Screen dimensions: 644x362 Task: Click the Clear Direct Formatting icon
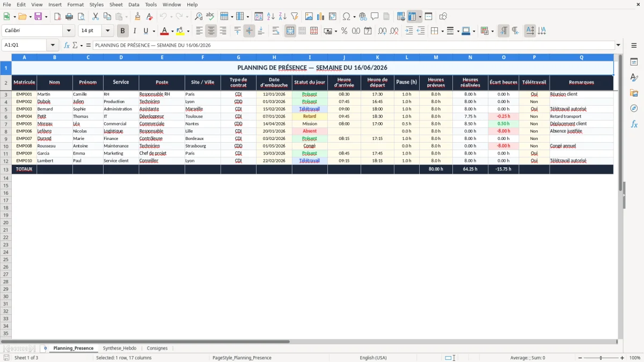click(149, 17)
